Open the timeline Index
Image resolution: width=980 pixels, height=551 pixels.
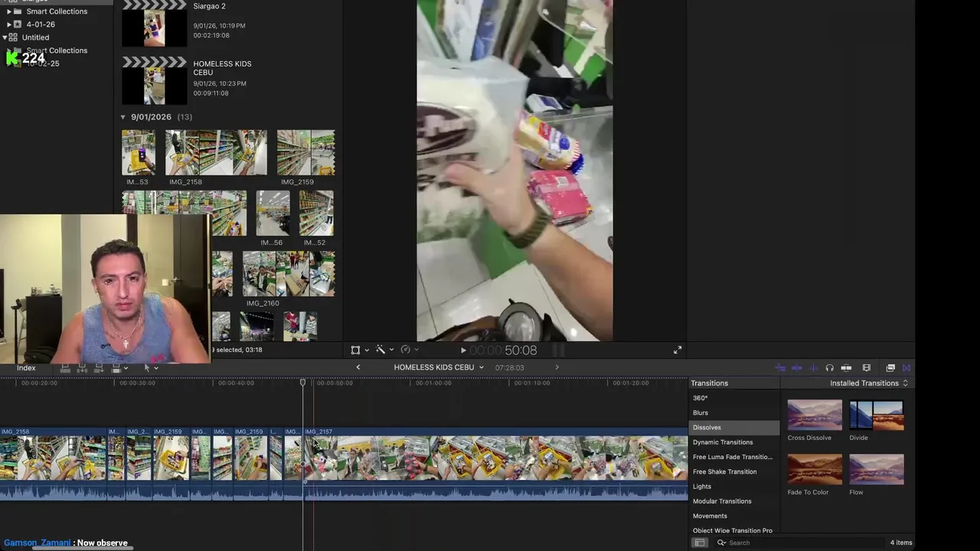pos(26,368)
